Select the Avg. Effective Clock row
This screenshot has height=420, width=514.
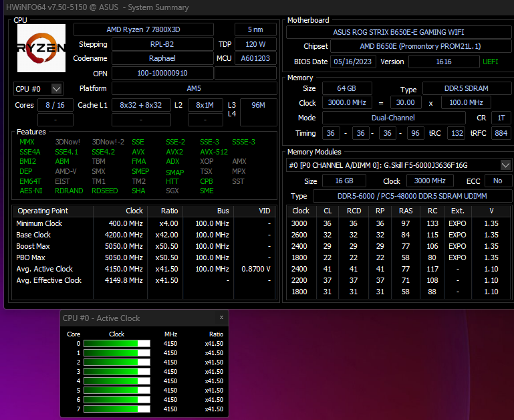[x=144, y=280]
